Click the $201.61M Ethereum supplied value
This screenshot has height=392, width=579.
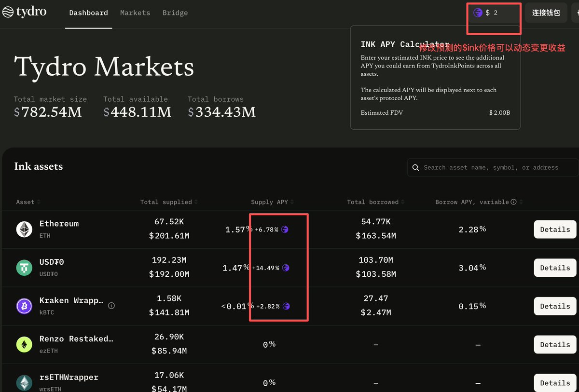pos(169,236)
